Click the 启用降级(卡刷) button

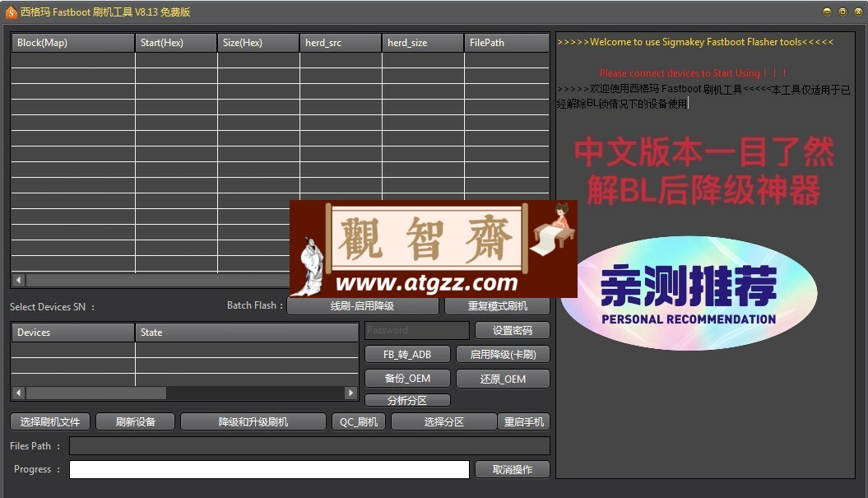pos(503,355)
